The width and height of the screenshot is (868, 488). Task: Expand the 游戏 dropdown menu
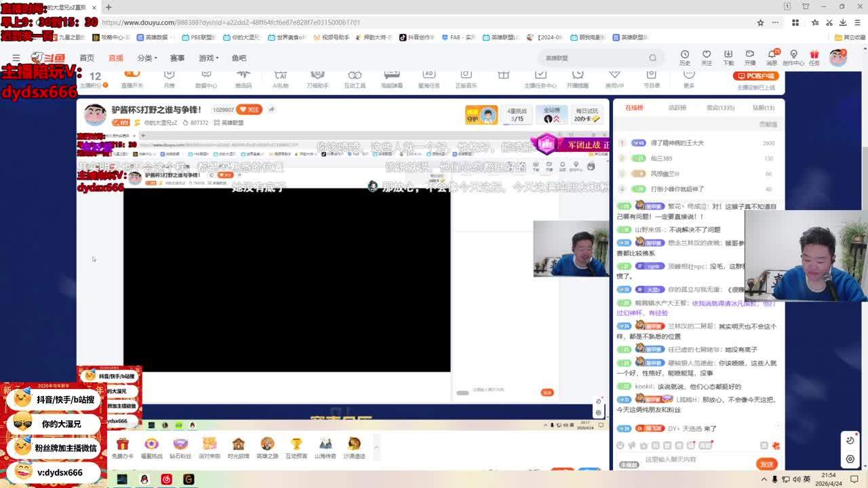point(209,58)
